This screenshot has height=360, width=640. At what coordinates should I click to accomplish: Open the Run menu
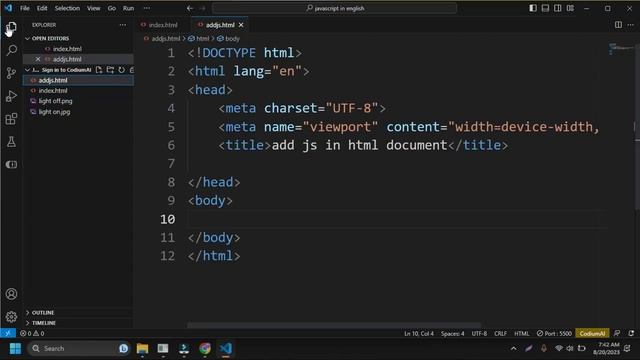click(x=129, y=8)
